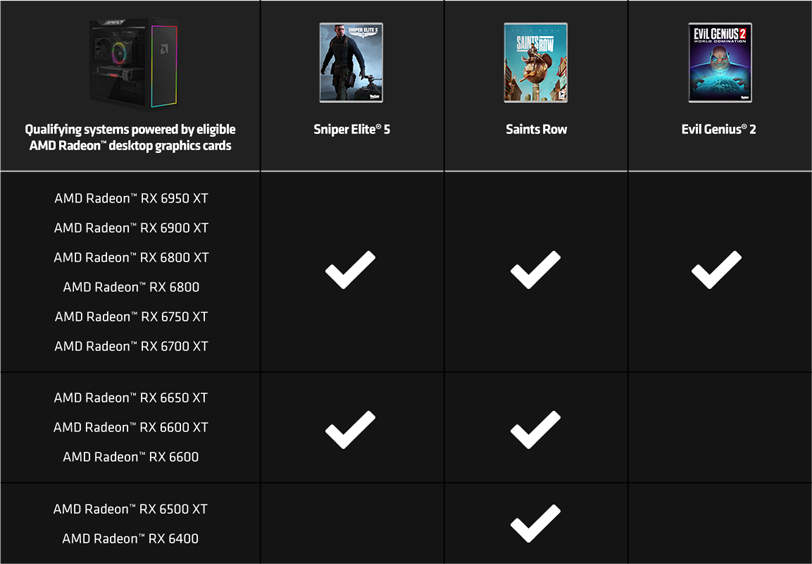This screenshot has height=564, width=812.
Task: Click Sniper Elite 5 checkmark for RX 6650 XT tier
Action: (x=351, y=430)
